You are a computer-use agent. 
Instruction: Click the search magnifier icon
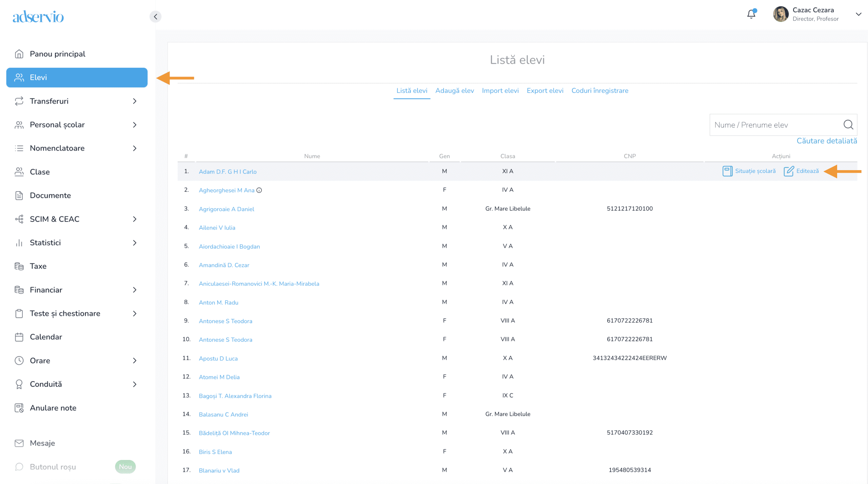[848, 125]
